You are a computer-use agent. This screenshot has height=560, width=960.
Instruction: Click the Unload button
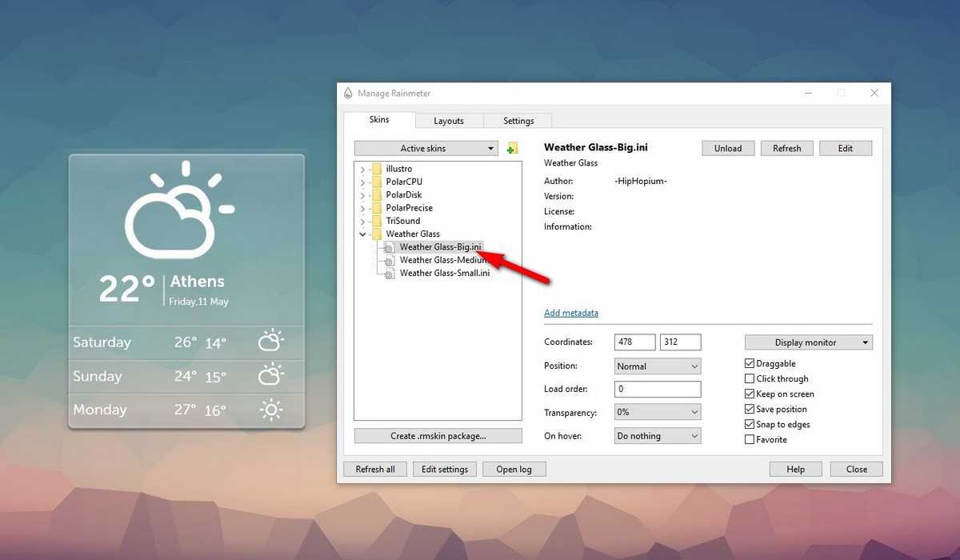click(x=727, y=148)
